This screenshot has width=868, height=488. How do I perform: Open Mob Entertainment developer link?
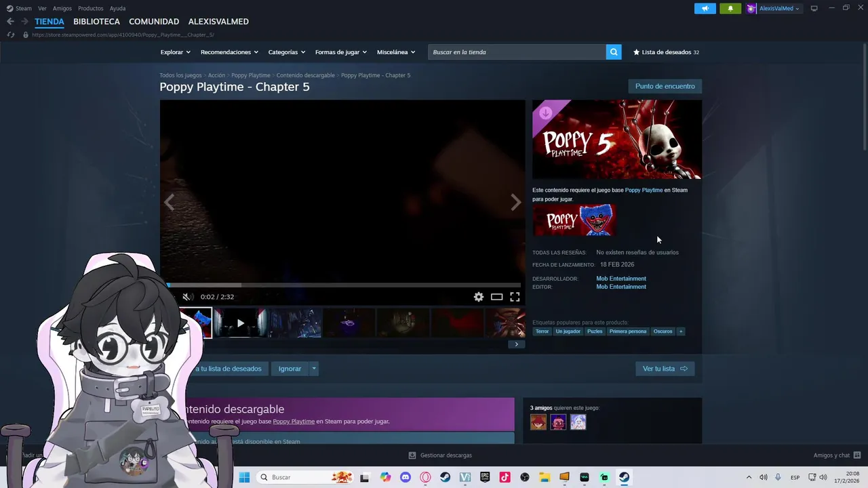621,279
